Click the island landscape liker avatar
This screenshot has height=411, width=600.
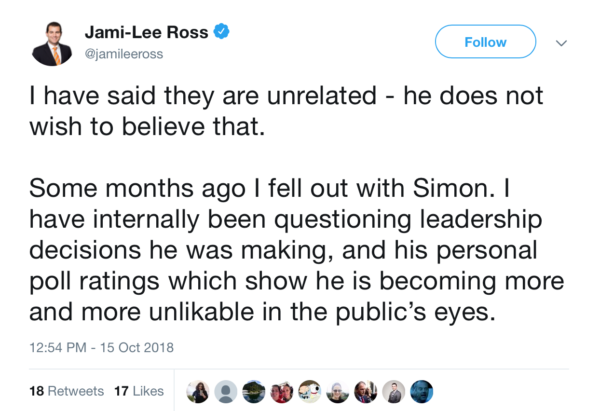[254, 392]
